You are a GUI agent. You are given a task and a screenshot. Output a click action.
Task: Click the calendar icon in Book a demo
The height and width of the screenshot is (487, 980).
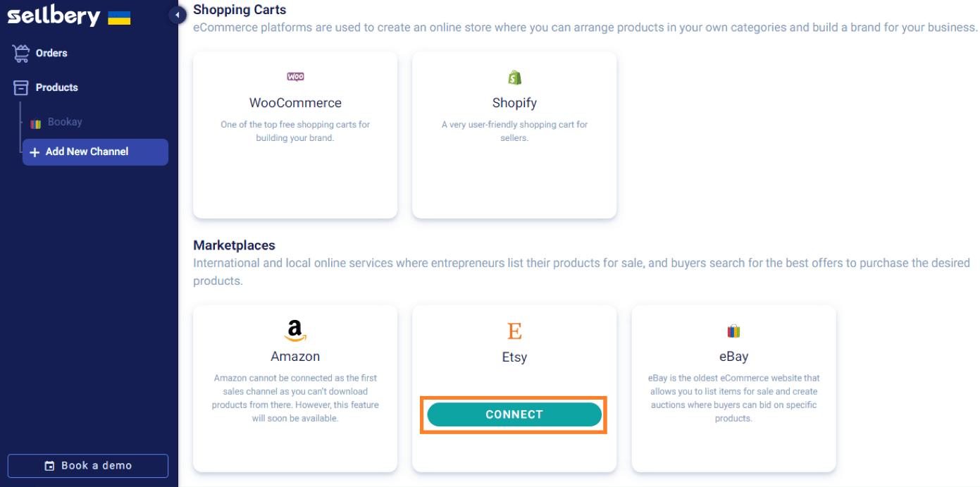click(49, 466)
